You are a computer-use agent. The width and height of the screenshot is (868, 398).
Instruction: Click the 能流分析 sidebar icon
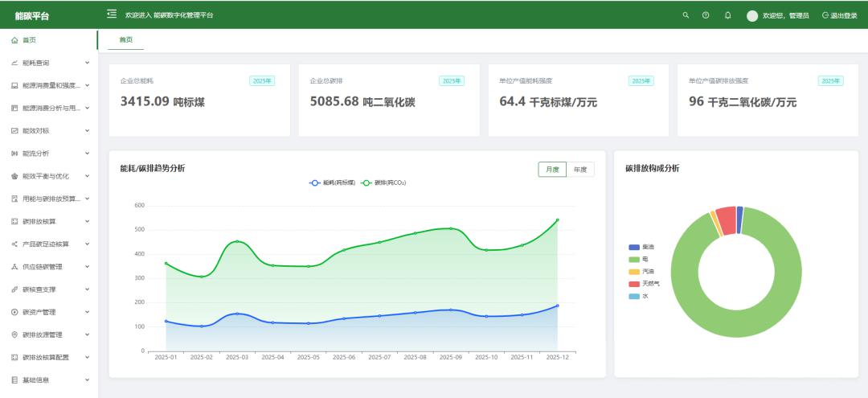point(14,154)
